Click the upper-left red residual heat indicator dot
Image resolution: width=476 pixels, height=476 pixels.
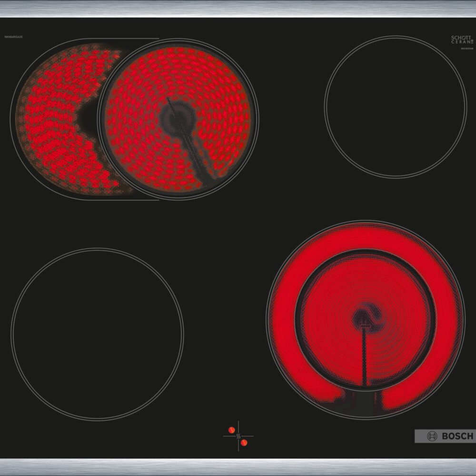click(x=232, y=430)
